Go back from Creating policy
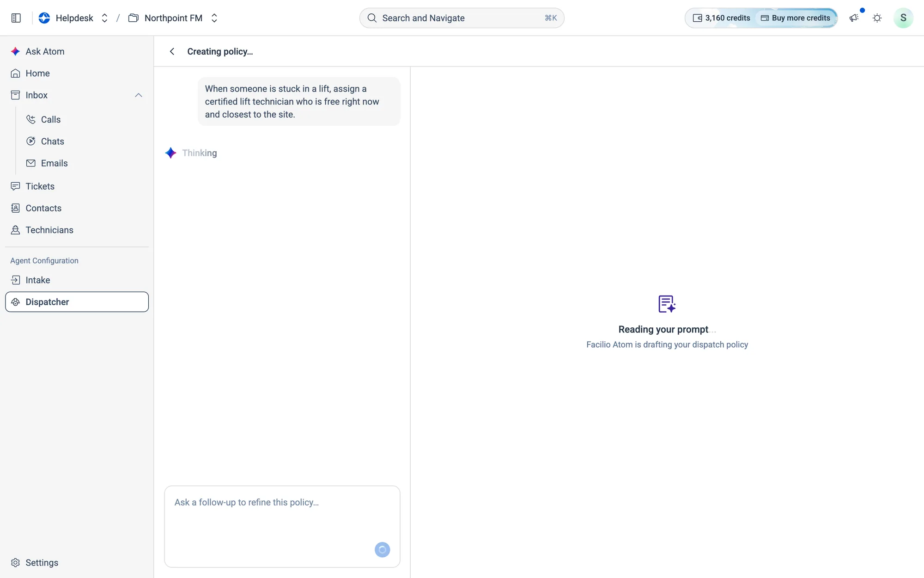The width and height of the screenshot is (924, 578). pos(172,51)
